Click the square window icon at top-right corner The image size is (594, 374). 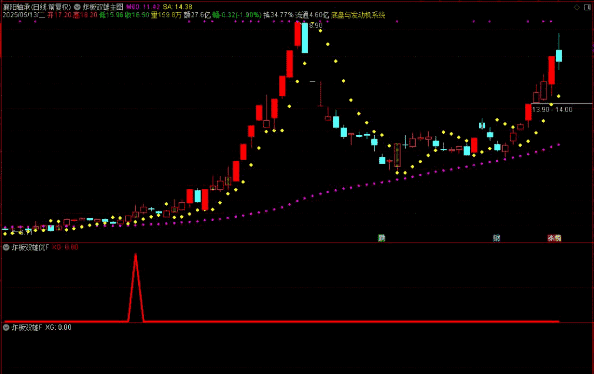(588, 7)
